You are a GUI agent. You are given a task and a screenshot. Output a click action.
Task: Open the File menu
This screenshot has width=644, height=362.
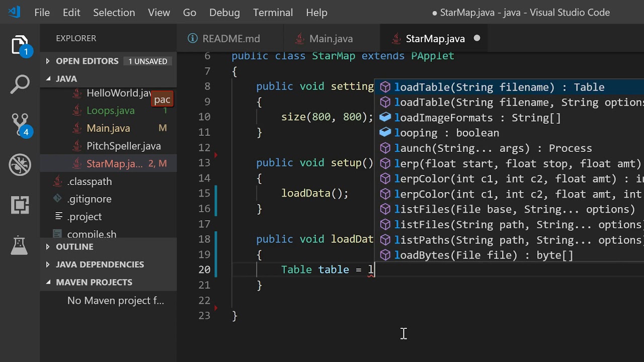[x=42, y=13]
